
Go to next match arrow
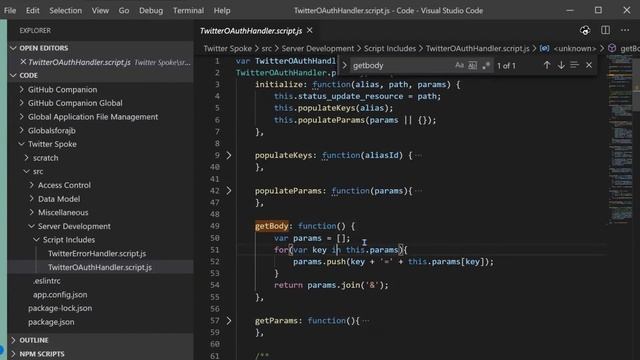pyautogui.click(x=561, y=65)
